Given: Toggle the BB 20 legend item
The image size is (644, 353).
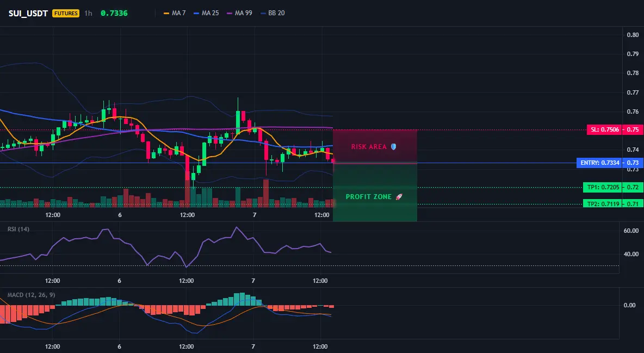Looking at the screenshot, I should tap(273, 13).
